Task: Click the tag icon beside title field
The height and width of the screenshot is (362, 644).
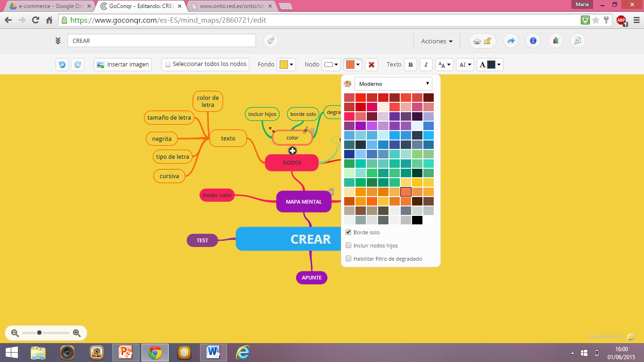Action: tap(271, 41)
